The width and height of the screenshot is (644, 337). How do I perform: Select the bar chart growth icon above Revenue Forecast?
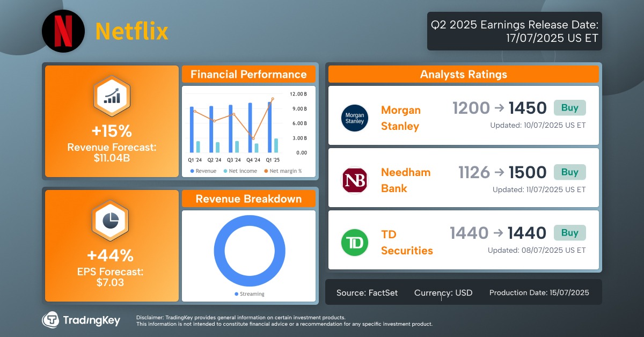pos(112,96)
